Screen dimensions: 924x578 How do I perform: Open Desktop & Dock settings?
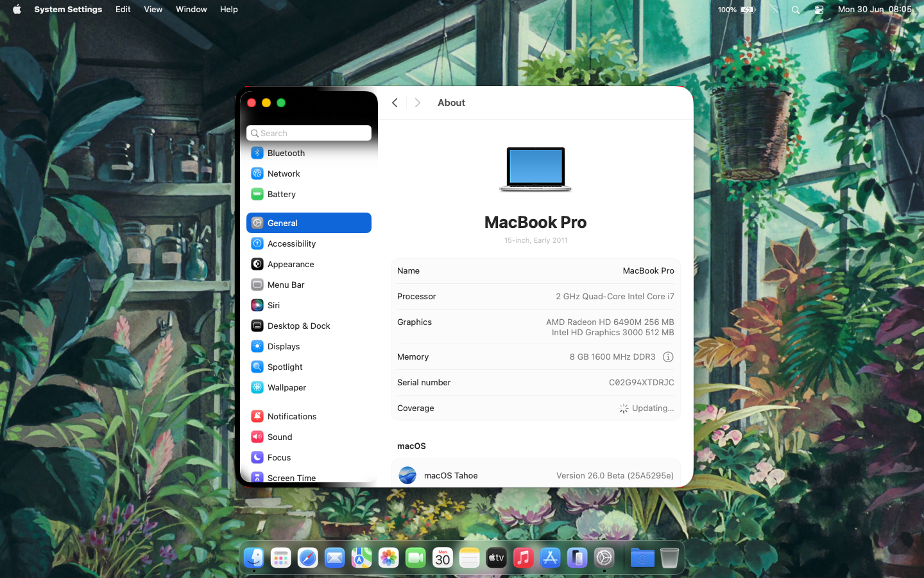[x=298, y=326]
